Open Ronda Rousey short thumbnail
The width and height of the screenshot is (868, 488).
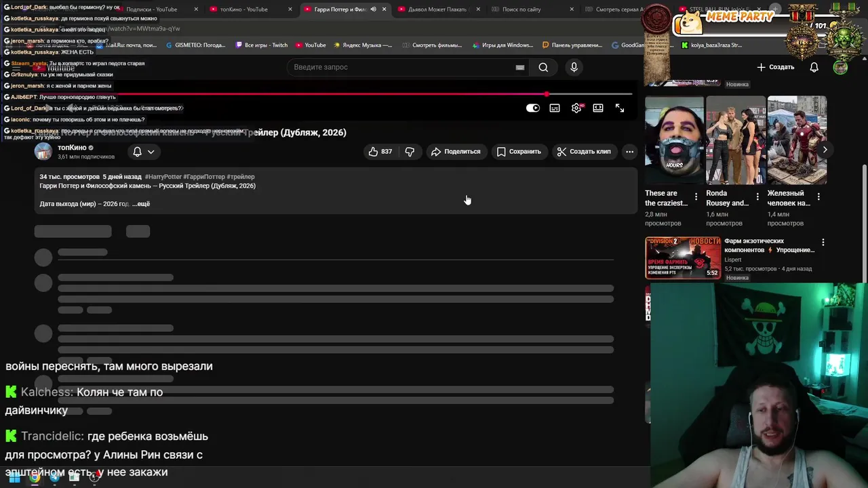736,140
